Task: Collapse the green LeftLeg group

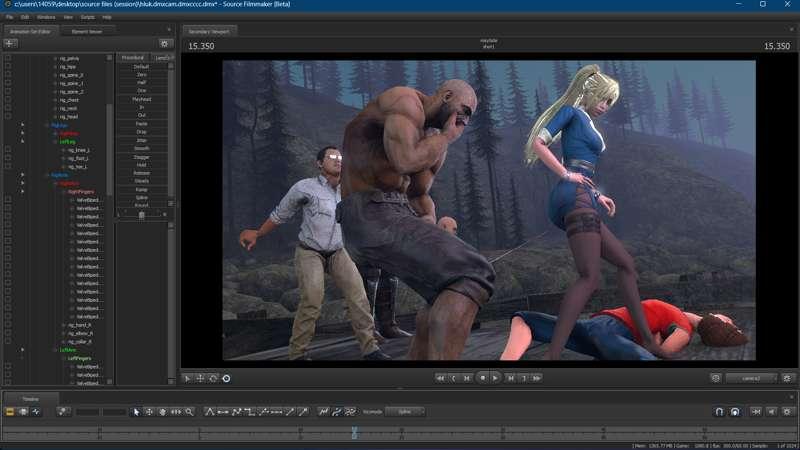Action: 56,142
